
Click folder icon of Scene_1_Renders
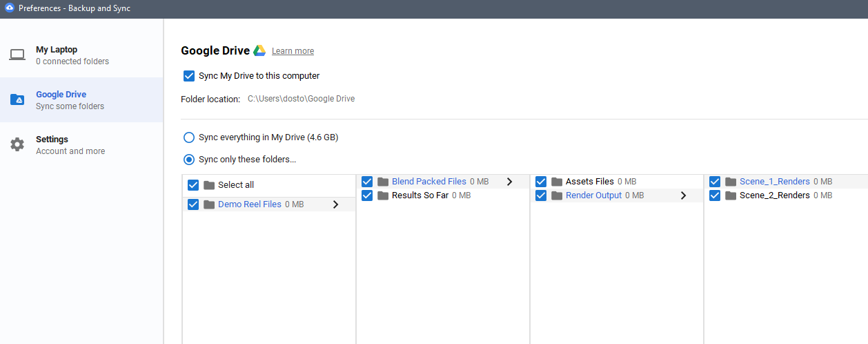(x=731, y=182)
